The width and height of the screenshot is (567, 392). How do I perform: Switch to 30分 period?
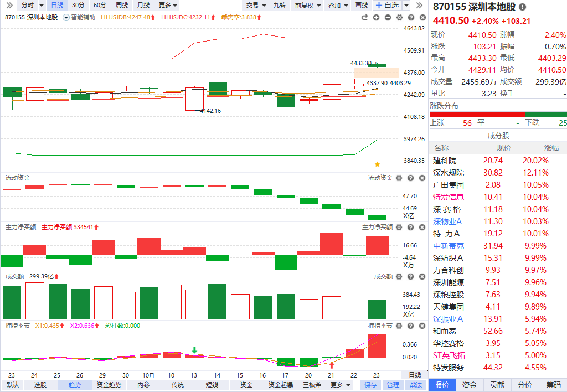(x=78, y=5)
